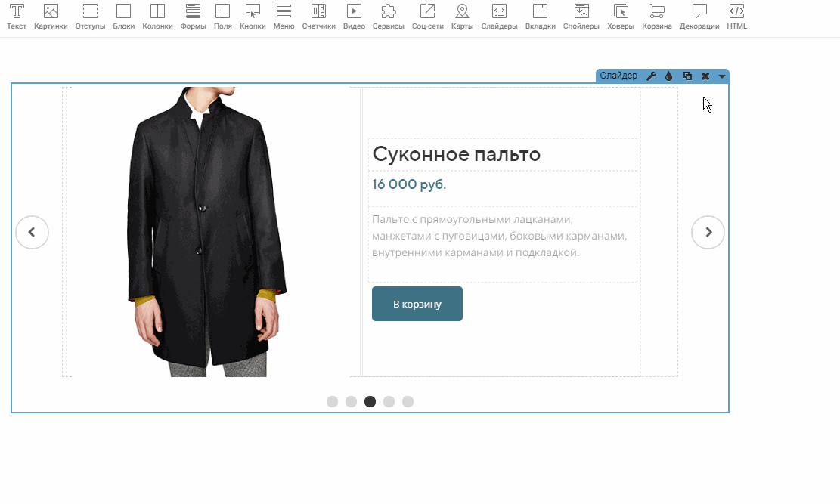The height and width of the screenshot is (504, 840).
Task: Switch to the first slide dot
Action: [x=332, y=401]
